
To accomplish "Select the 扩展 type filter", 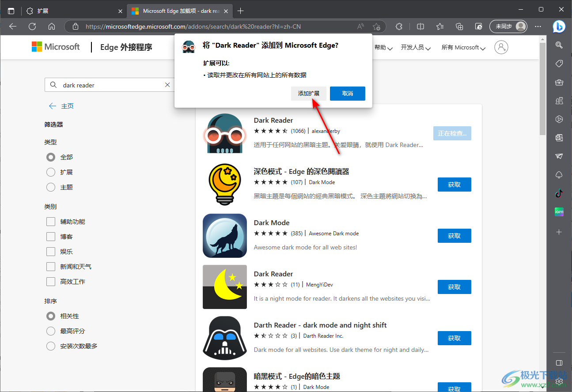I will (x=51, y=172).
